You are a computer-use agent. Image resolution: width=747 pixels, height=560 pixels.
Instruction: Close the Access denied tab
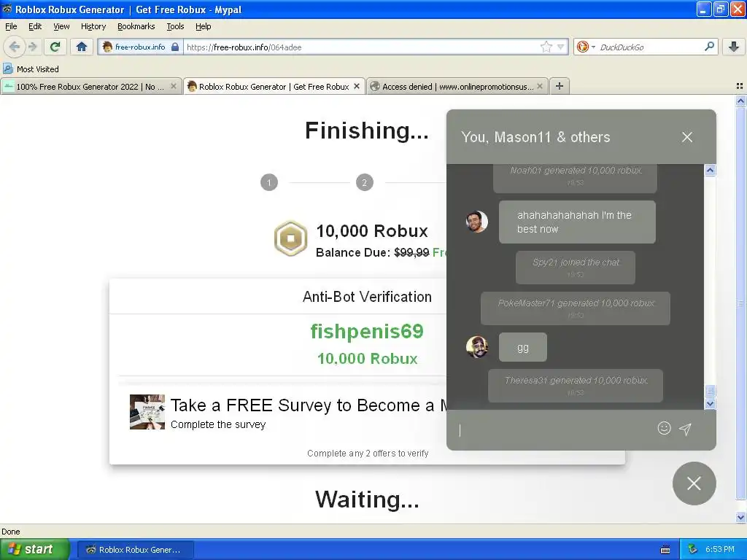click(540, 86)
